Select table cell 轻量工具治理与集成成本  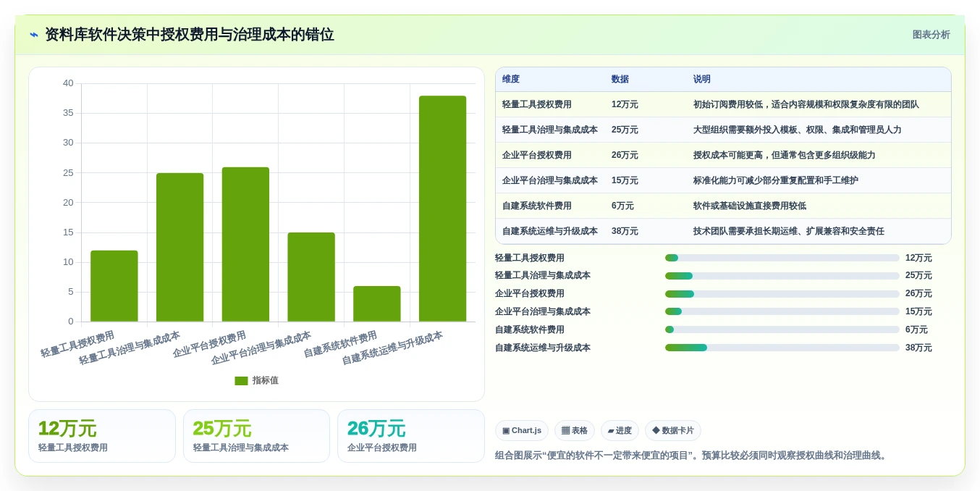coord(550,130)
